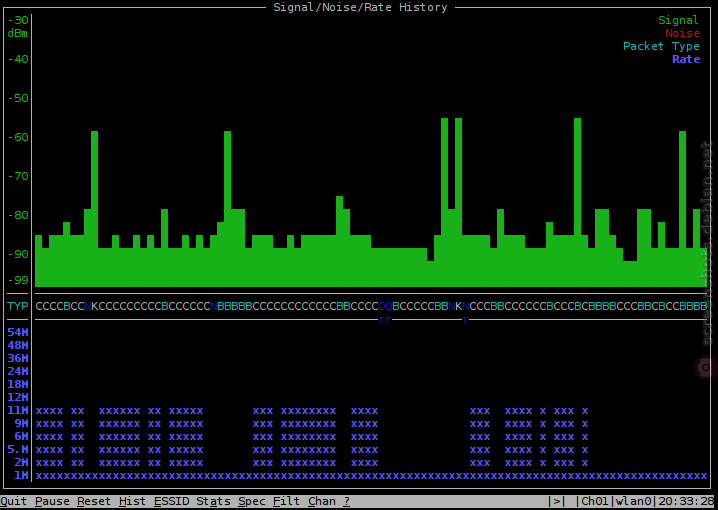Click the 6M rate label
This screenshot has width=718, height=510.
[x=21, y=436]
